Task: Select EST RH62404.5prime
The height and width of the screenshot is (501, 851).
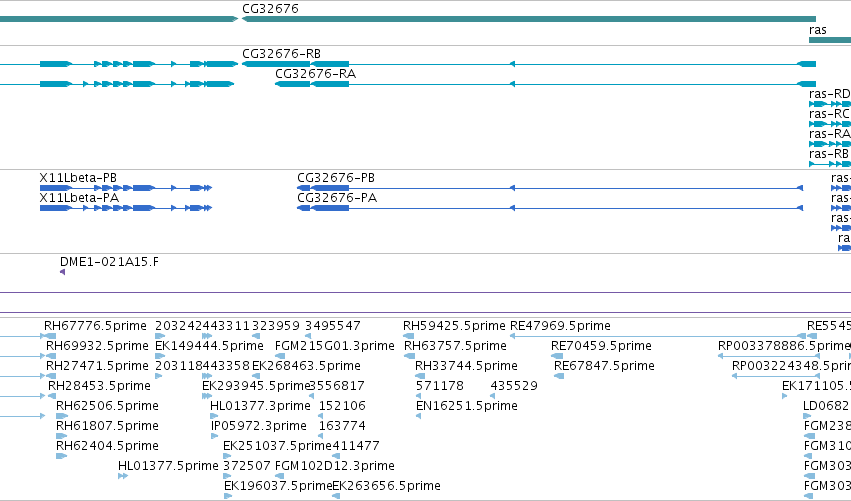Action: (107, 446)
